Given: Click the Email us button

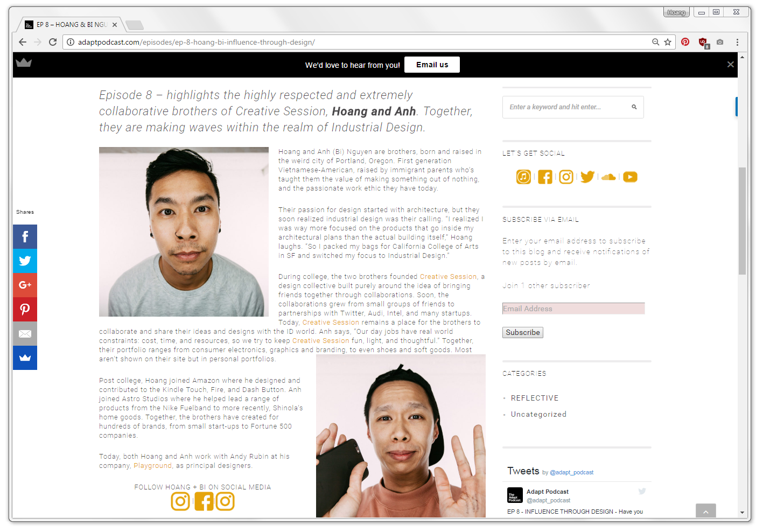Looking at the screenshot, I should point(432,65).
